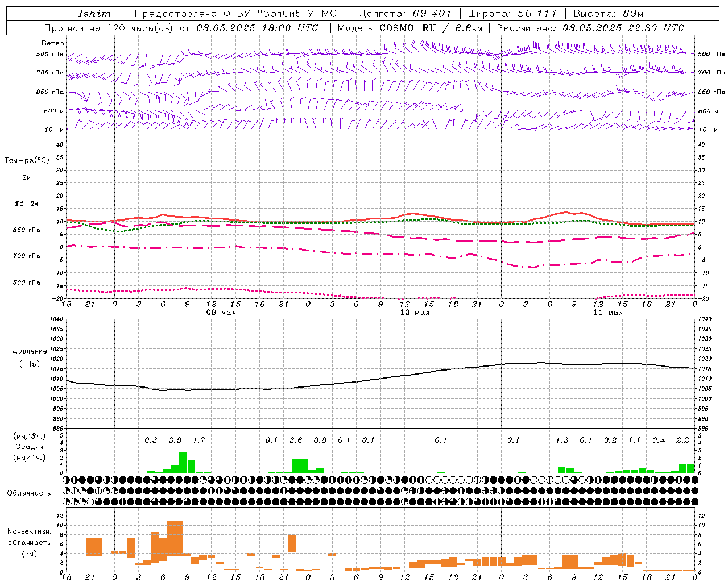Click the precipitation value "0.8"
Viewport: 728px width, 582px height.
click(320, 440)
